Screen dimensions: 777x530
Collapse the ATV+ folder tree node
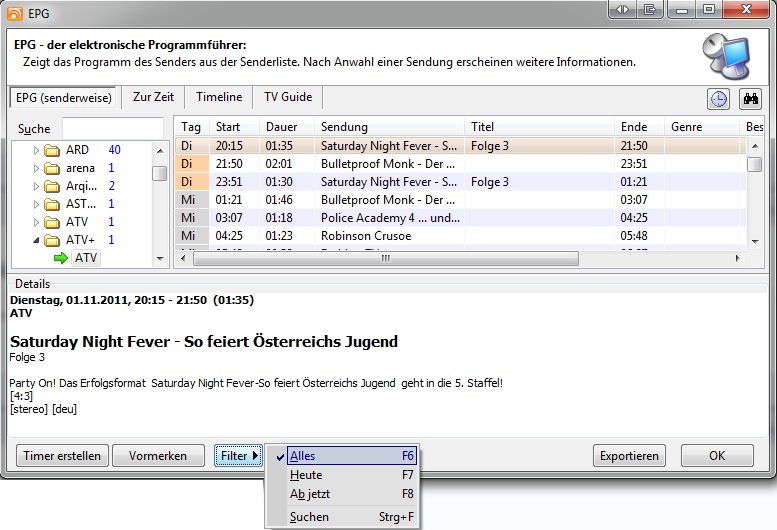[x=37, y=240]
